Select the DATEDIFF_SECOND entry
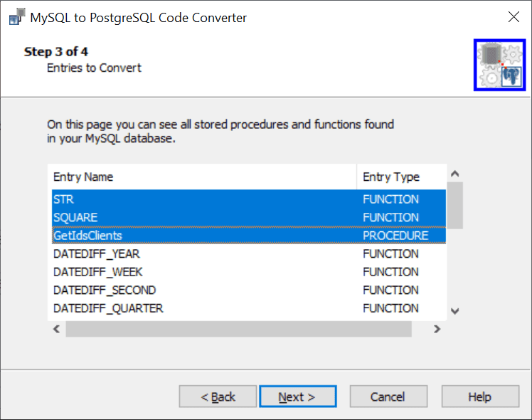This screenshot has height=420, width=532. (x=249, y=290)
